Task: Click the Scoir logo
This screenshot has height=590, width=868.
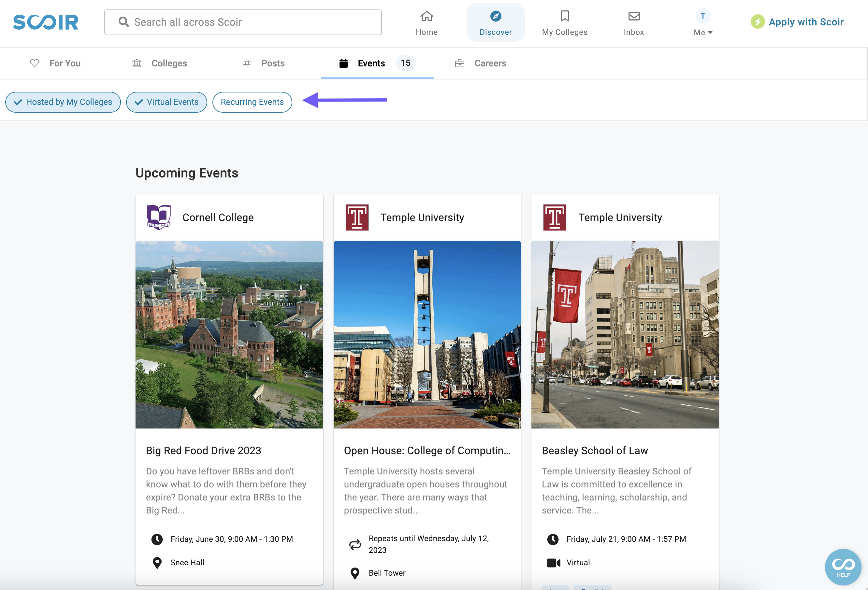Action: (x=46, y=22)
